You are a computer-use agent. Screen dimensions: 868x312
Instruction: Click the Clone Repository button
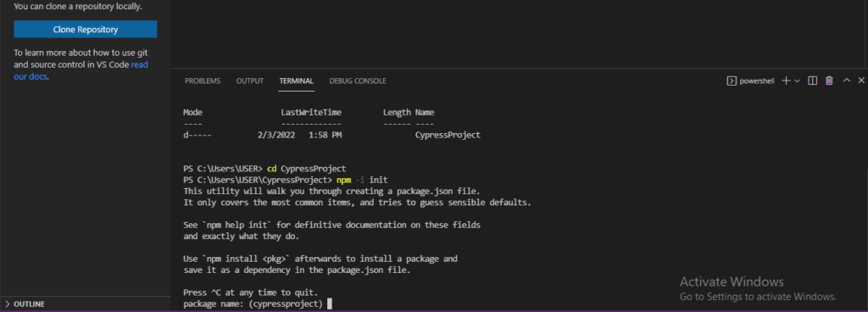click(86, 30)
